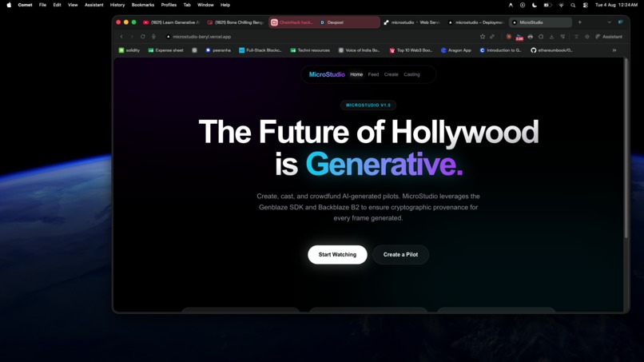Open a new tab with plus icon

pyautogui.click(x=580, y=22)
